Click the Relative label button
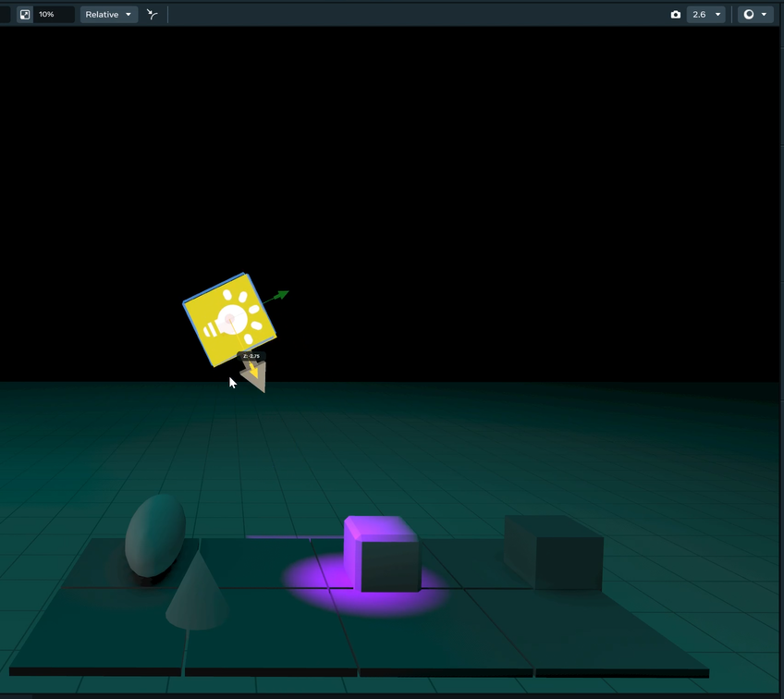 (102, 14)
